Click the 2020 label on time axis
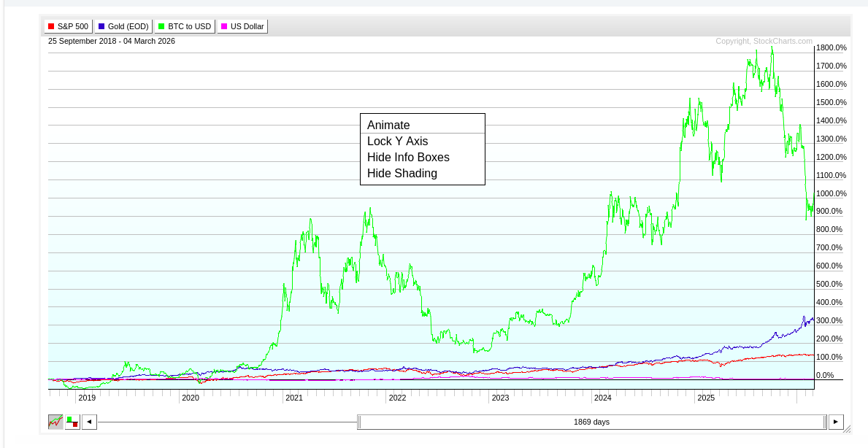 [x=191, y=398]
